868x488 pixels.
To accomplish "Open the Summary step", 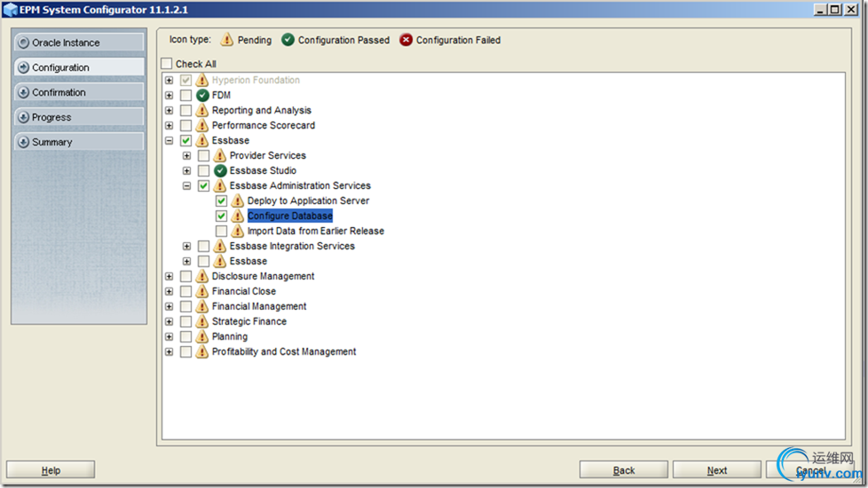I will click(79, 142).
